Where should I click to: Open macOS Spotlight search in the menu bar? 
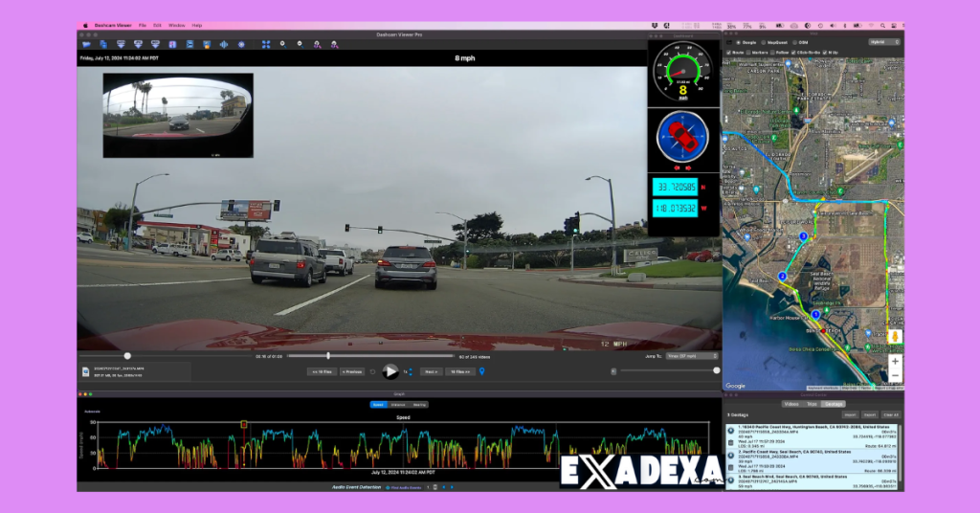coord(882,26)
